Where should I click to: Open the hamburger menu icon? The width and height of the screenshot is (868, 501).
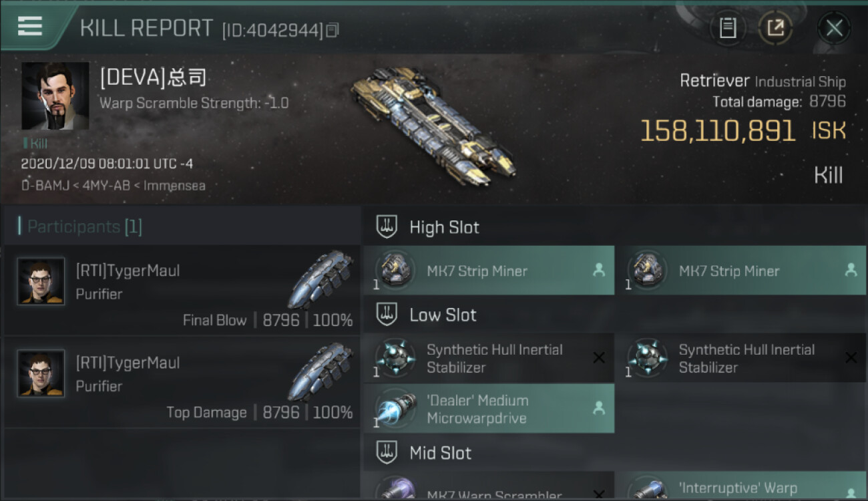pos(30,26)
